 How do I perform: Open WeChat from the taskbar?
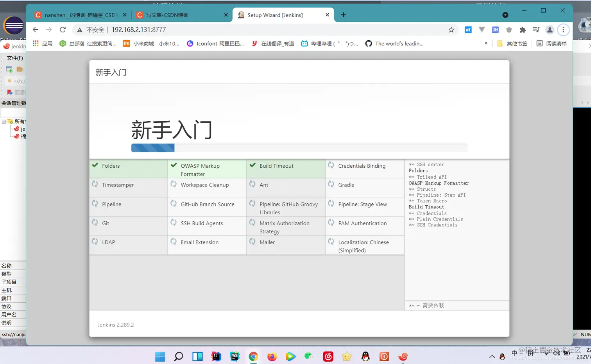(309, 356)
